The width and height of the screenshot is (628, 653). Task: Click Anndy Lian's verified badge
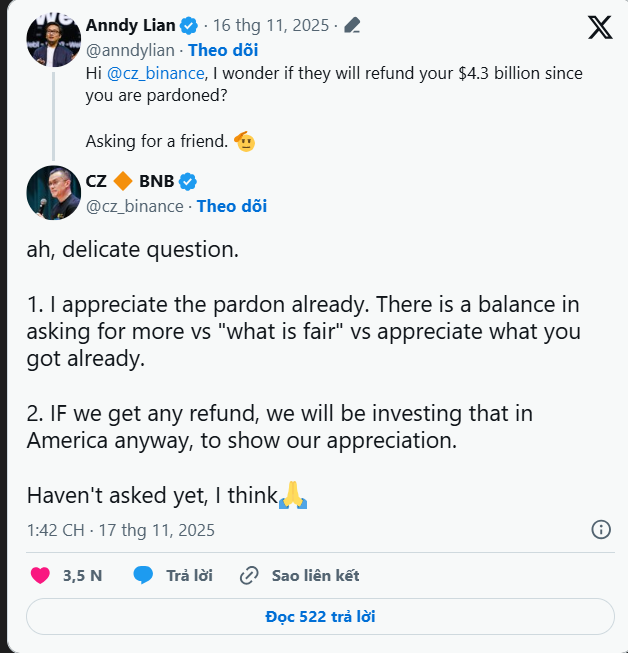(x=191, y=25)
